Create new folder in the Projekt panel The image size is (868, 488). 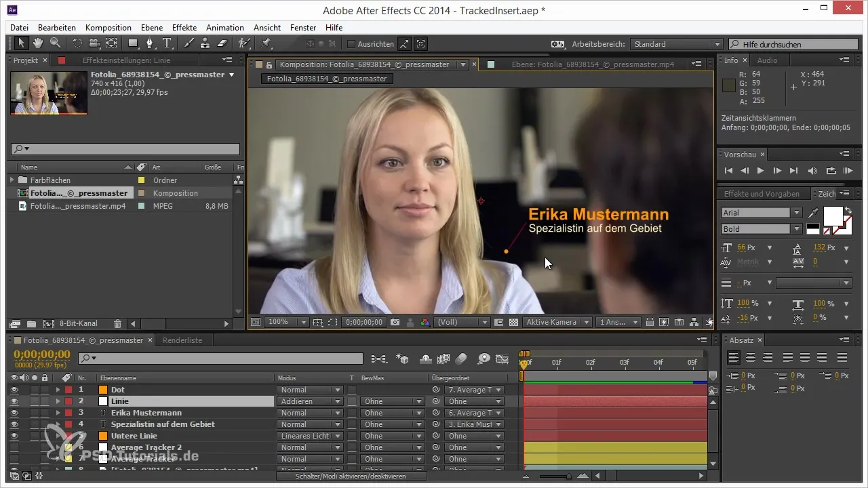coord(31,324)
